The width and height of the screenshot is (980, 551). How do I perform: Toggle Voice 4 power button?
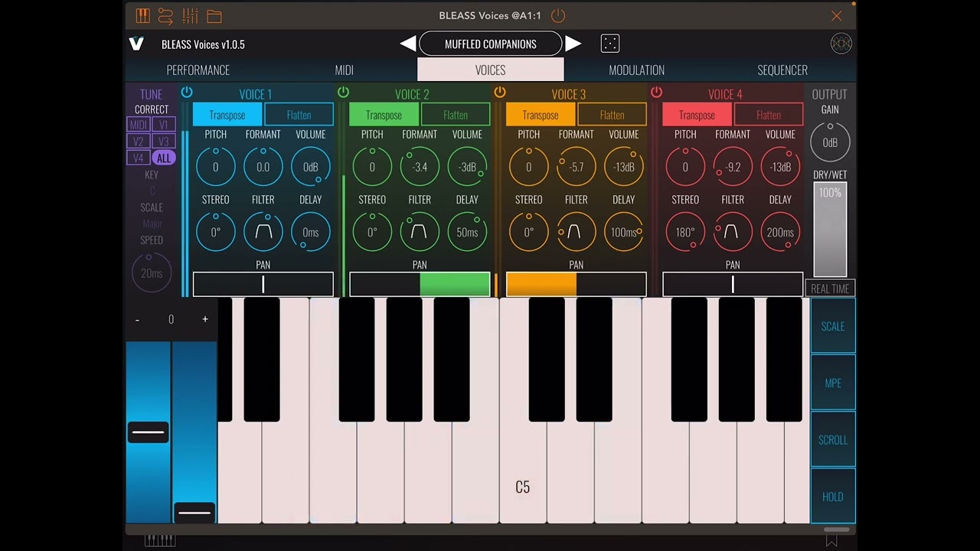coord(656,93)
